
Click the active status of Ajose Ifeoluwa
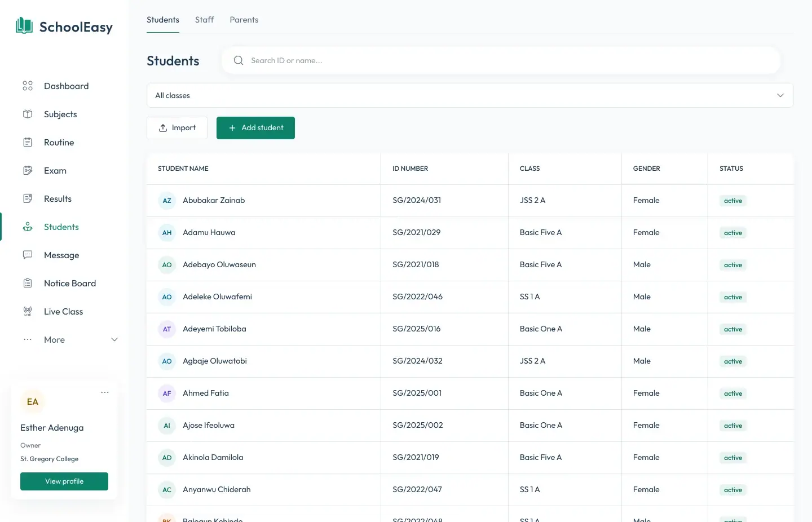point(733,426)
